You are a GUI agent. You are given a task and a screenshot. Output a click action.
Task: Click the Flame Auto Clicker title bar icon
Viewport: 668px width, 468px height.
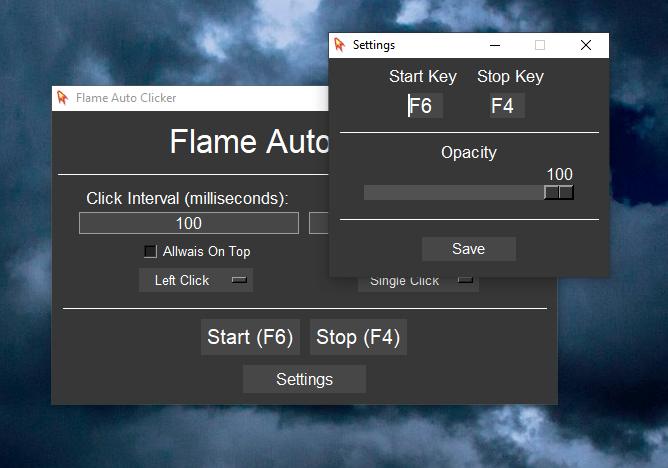click(62, 98)
